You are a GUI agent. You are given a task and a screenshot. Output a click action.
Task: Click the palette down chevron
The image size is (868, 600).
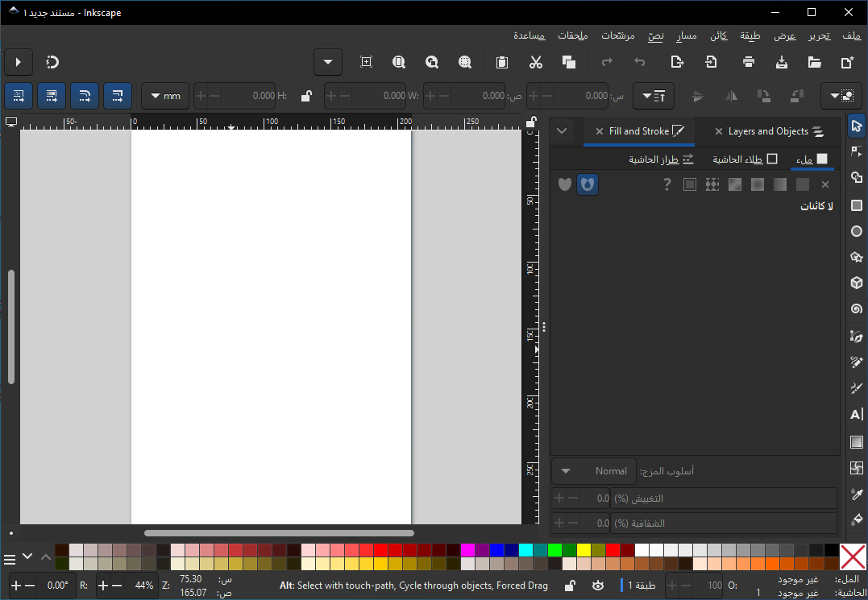[x=27, y=557]
